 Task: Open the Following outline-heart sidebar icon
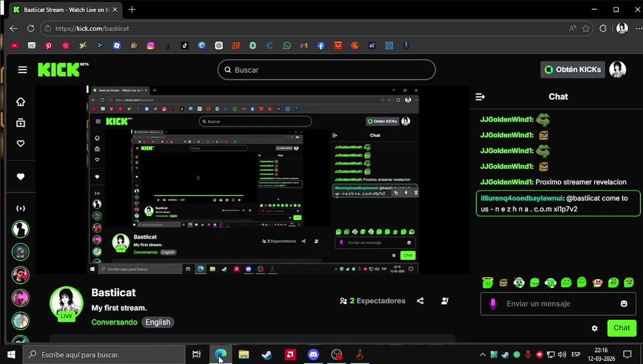[x=21, y=144]
